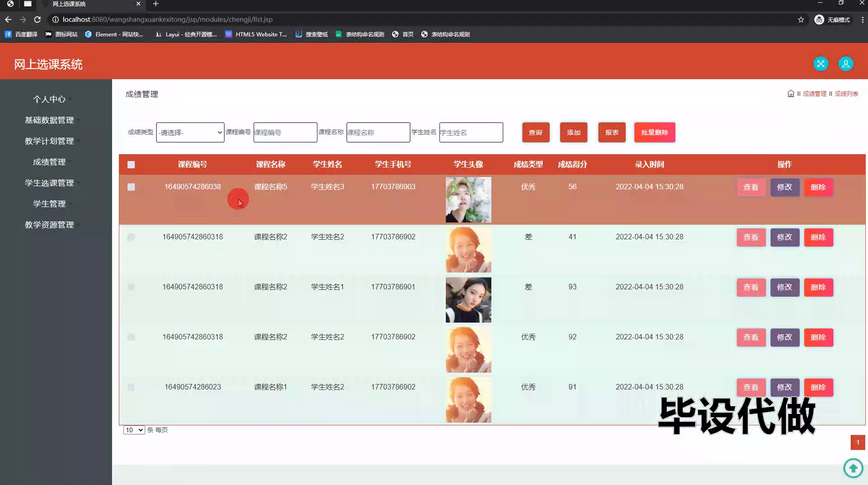868x485 pixels.
Task: Open the 百度翻译 bookmark
Action: coord(21,34)
